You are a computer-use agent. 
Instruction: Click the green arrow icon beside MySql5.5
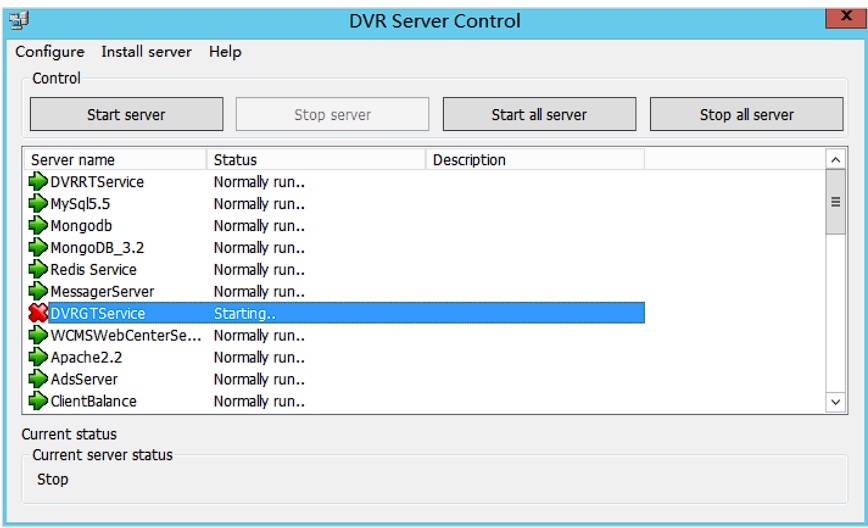tap(38, 204)
